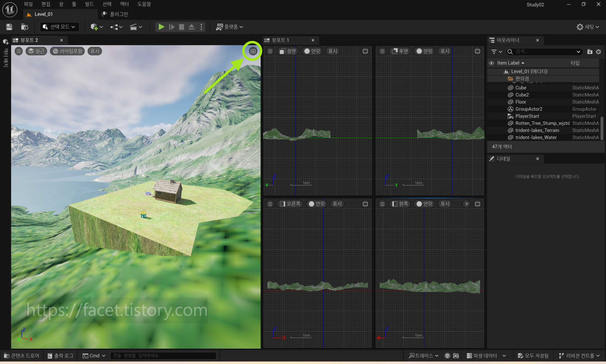Image resolution: width=606 pixels, height=364 pixels.
Task: Switch to the 플러그인 tab
Action: pyautogui.click(x=115, y=14)
